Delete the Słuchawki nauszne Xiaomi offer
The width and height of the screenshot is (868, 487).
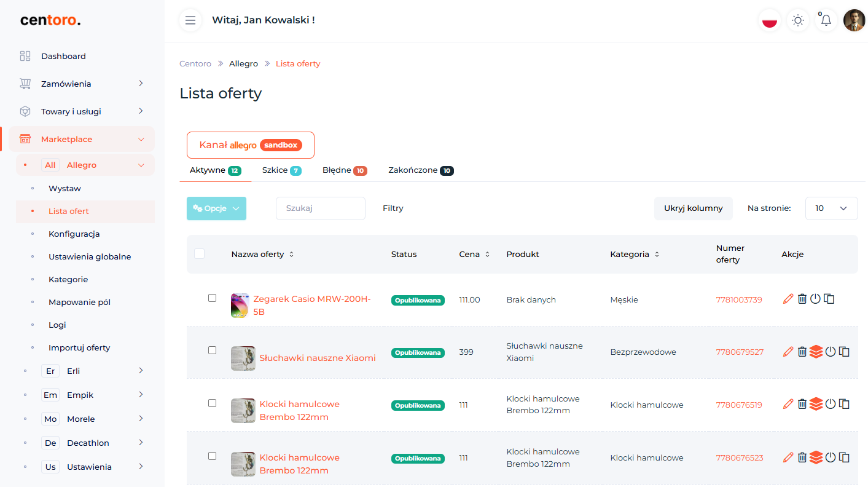(x=802, y=352)
